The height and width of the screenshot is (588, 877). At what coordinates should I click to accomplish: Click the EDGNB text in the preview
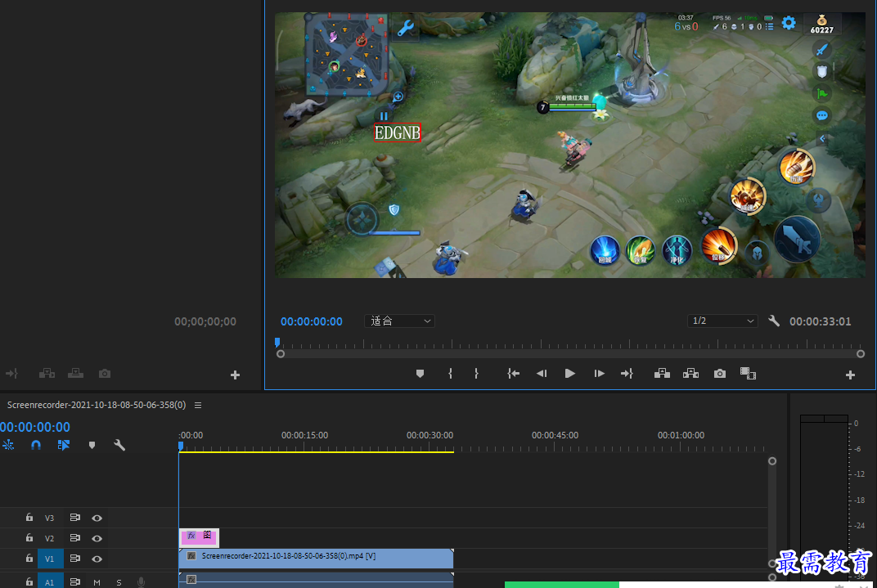397,133
